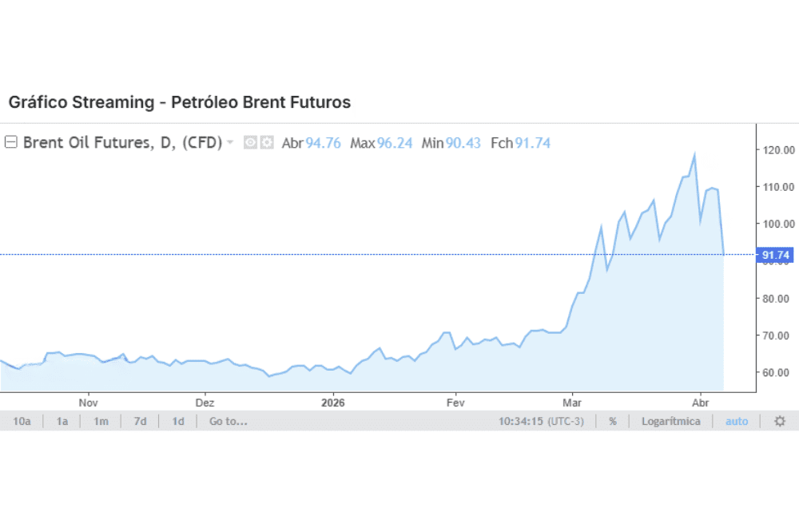Toggle percentage scale mode
This screenshot has width=799, height=532.
(613, 421)
